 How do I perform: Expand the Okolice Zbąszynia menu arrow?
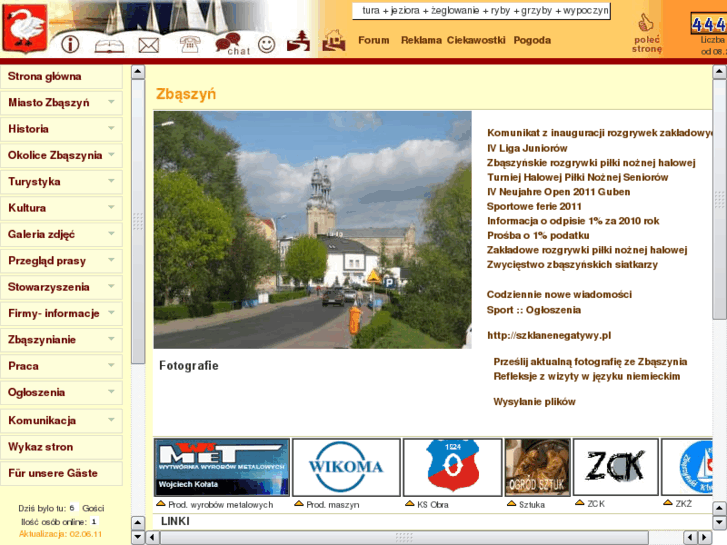click(x=111, y=154)
